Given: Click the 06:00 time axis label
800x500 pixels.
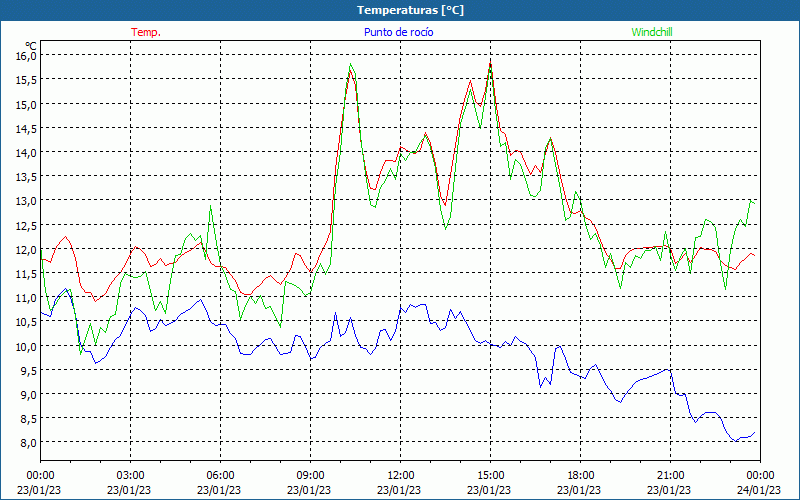Looking at the screenshot, I should [220, 475].
